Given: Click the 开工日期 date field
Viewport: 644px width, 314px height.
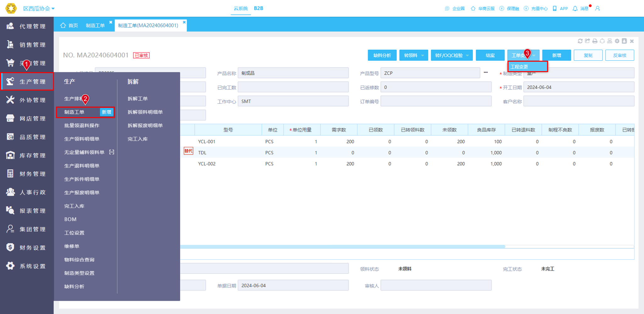Looking at the screenshot, I should coord(579,87).
